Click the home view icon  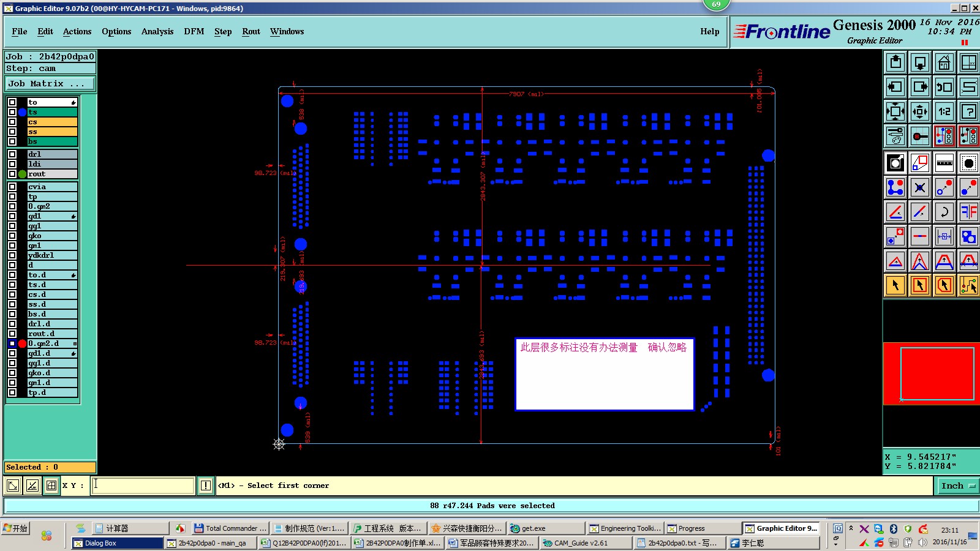[944, 62]
